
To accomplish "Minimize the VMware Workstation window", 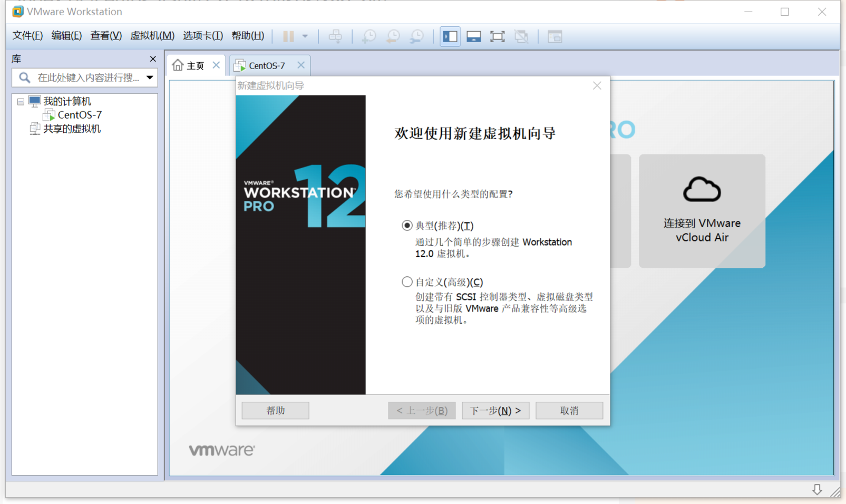I will [x=748, y=12].
